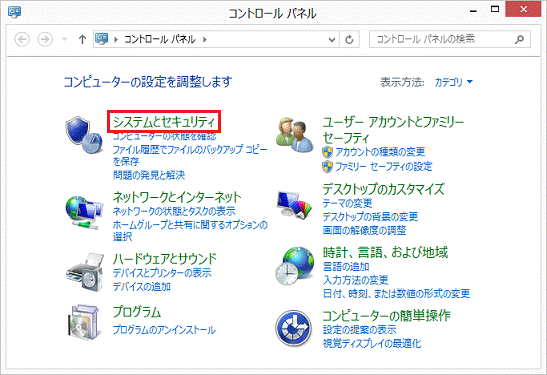Image resolution: width=547 pixels, height=375 pixels.
Task: Open the システムとセキュリティ shield icon
Action: click(84, 135)
